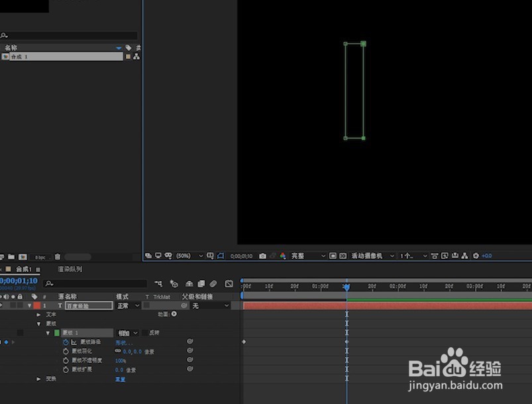Open the flowchart icon next to 合成 1 in the project panel
This screenshot has height=404, width=532.
(136, 57)
